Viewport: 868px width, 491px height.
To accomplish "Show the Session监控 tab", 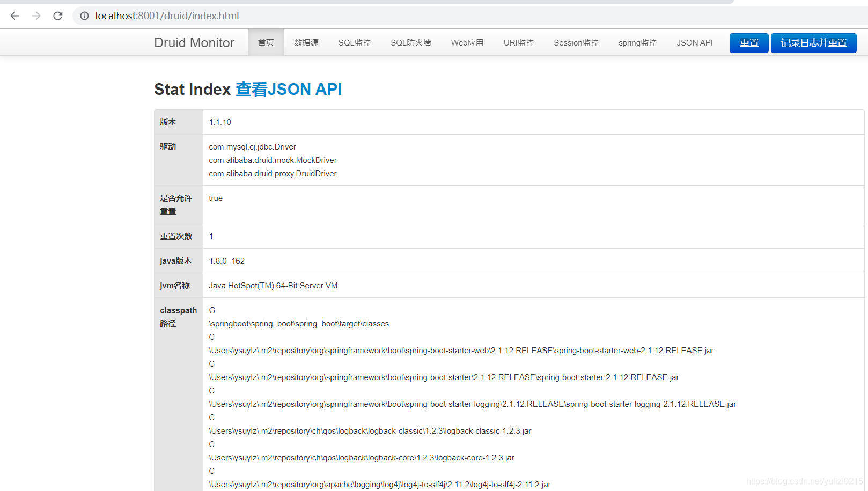I will (x=576, y=43).
